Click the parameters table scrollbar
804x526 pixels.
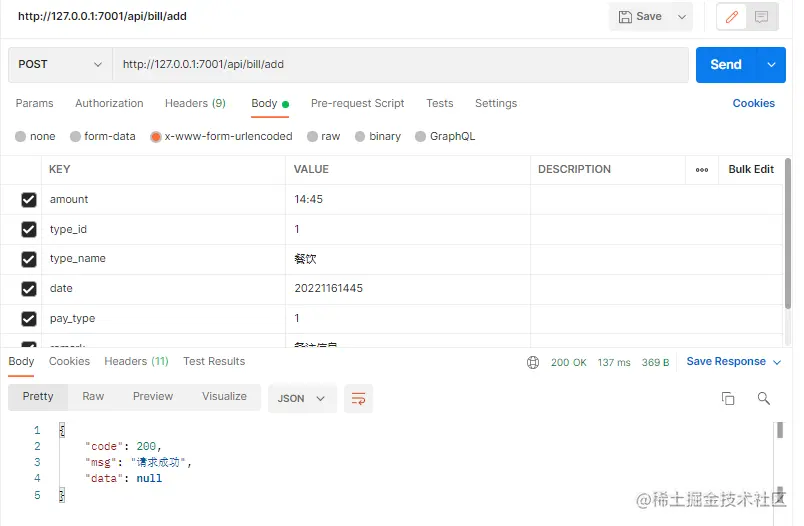pos(788,233)
